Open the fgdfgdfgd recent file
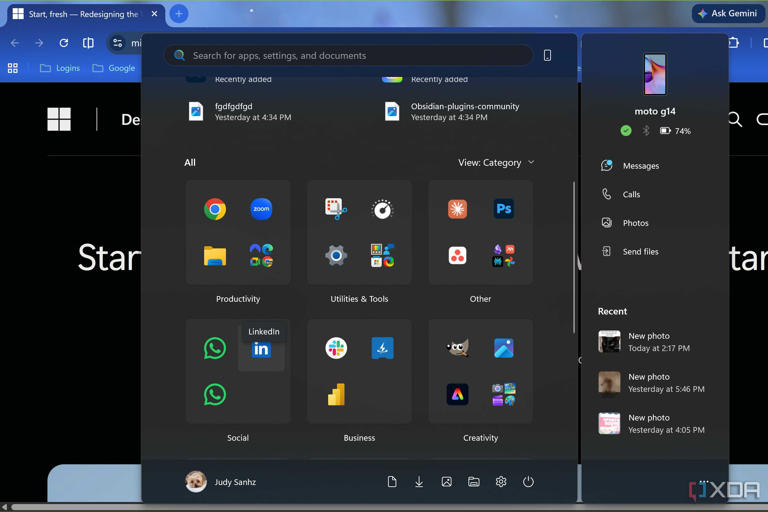The width and height of the screenshot is (768, 512). (240, 112)
